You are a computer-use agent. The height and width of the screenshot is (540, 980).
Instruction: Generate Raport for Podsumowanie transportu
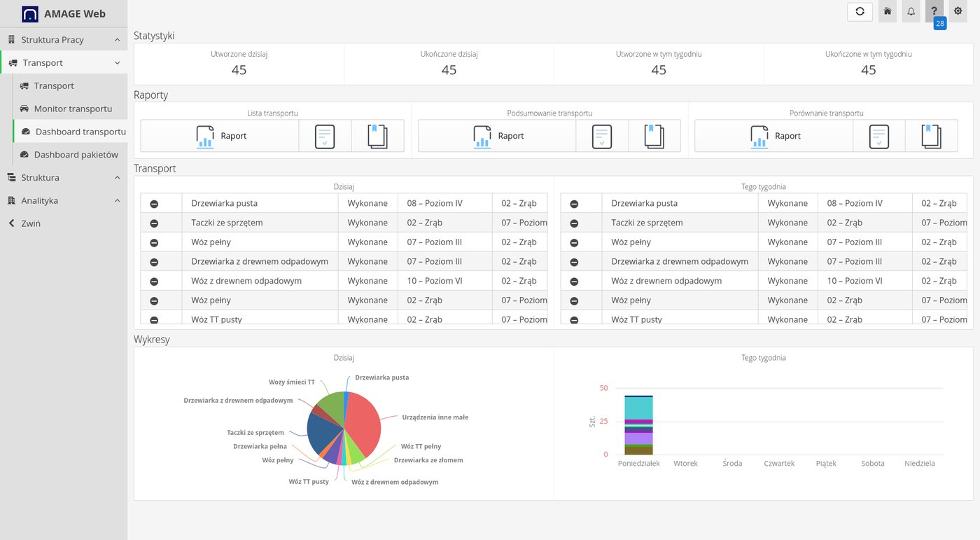pos(497,136)
